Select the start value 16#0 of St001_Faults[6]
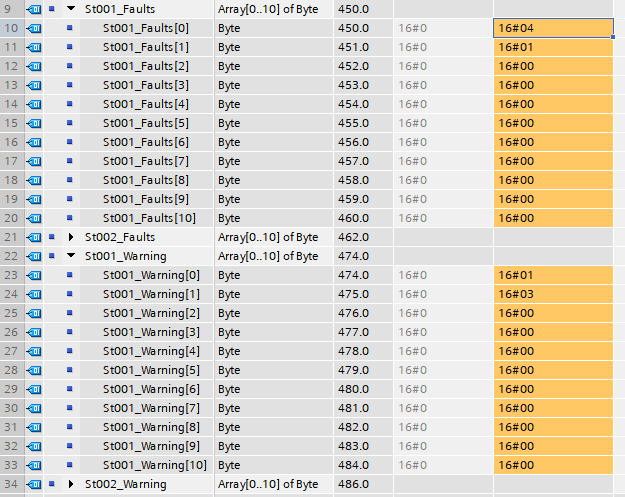Image resolution: width=625 pixels, height=497 pixels. 443,142
